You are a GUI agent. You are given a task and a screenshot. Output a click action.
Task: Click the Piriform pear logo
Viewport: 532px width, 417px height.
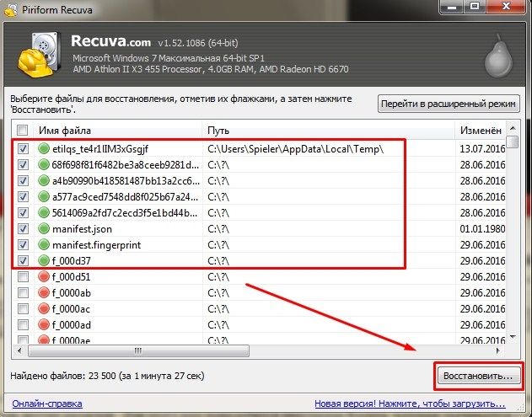click(x=498, y=56)
